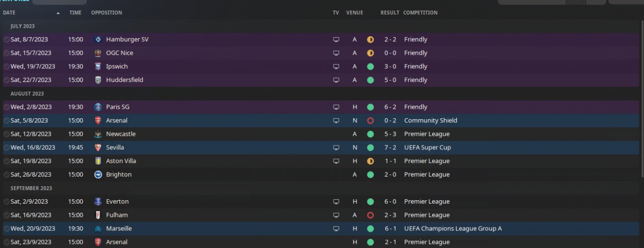Click the Paris SG club badge
The width and height of the screenshot is (644, 248).
coord(98,107)
